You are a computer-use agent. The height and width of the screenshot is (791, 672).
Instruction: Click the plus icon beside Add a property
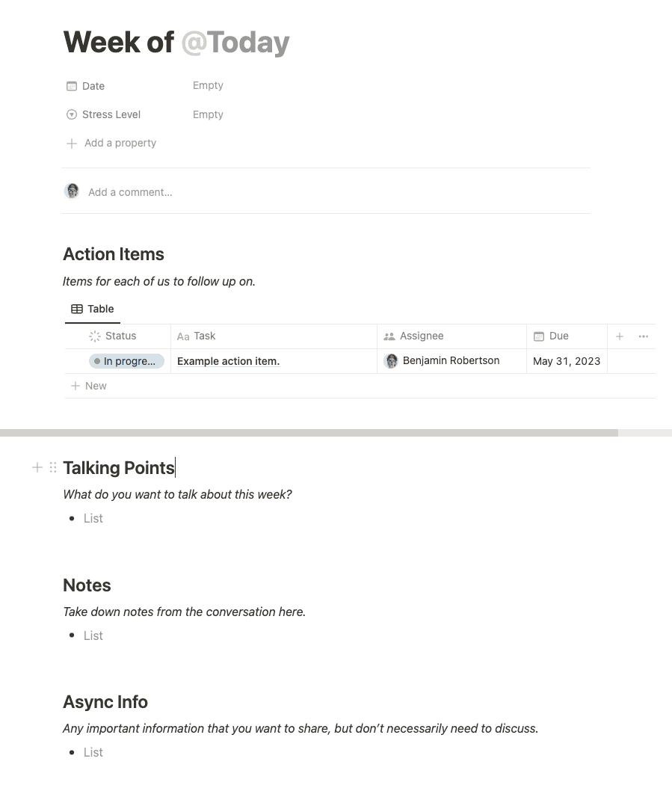click(x=72, y=144)
